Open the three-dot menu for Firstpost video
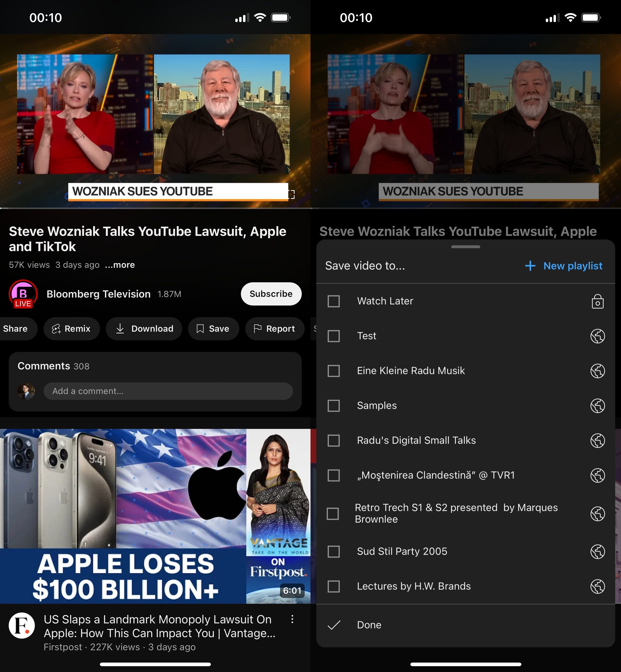 point(292,619)
